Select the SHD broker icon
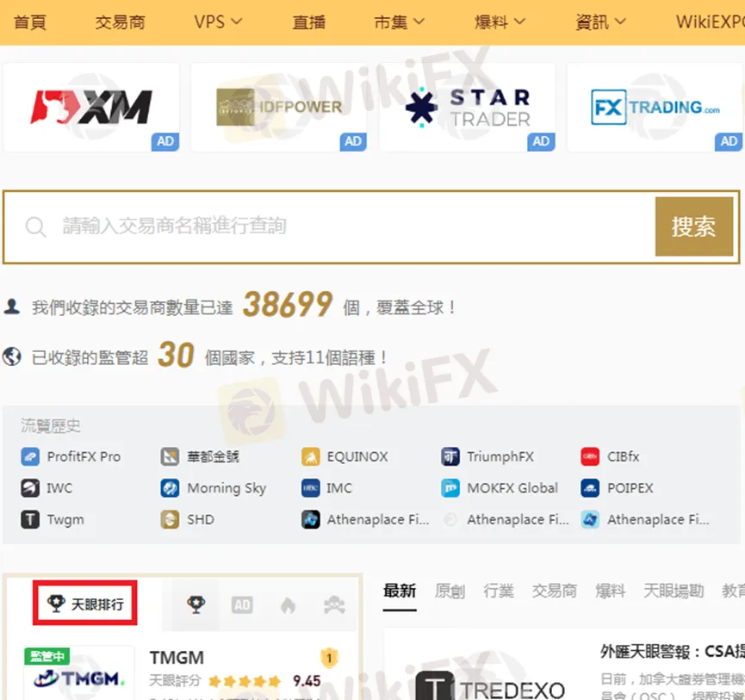745x700 pixels. (x=170, y=519)
